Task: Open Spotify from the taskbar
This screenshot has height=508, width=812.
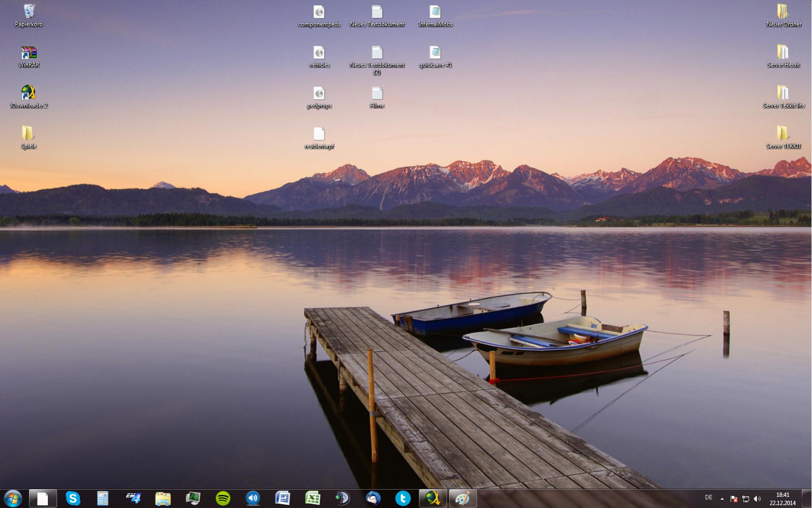Action: click(223, 498)
